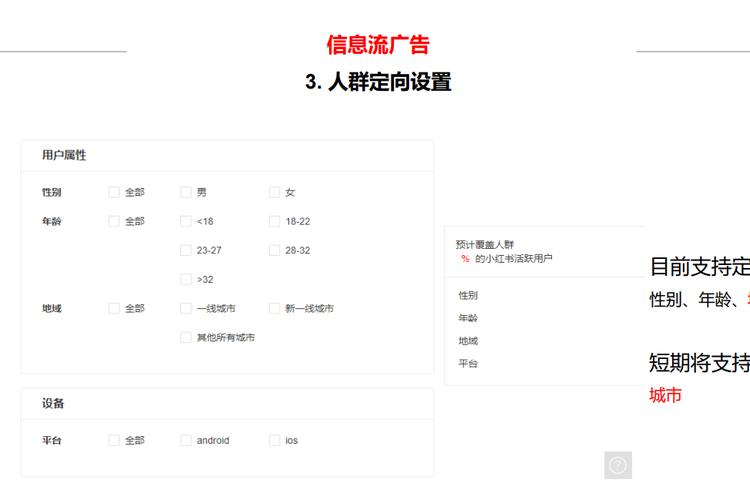750x500 pixels.
Task: Click the 设备 section header
Action: pos(53,403)
